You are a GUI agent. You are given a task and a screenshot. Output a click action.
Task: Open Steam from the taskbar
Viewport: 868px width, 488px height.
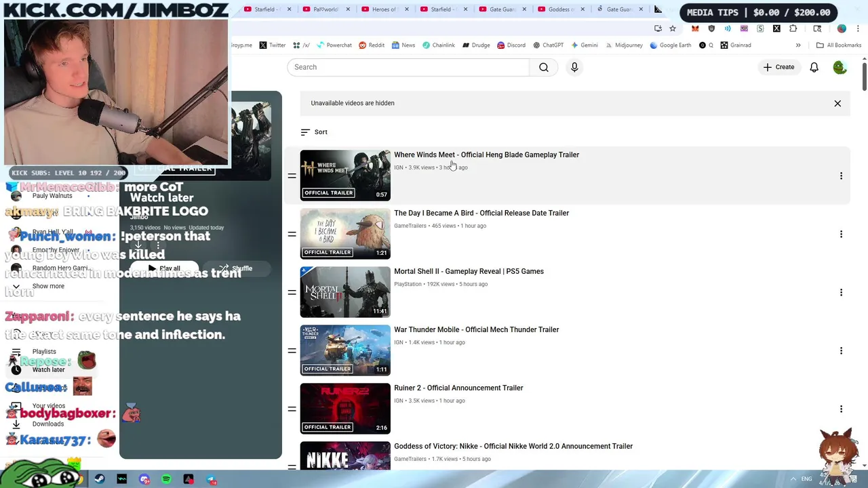(100, 479)
